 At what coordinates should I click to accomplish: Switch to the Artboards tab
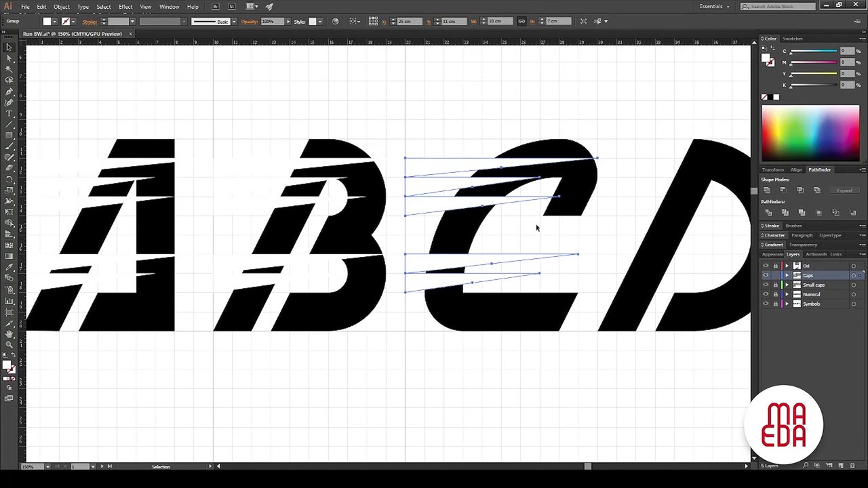click(x=816, y=254)
